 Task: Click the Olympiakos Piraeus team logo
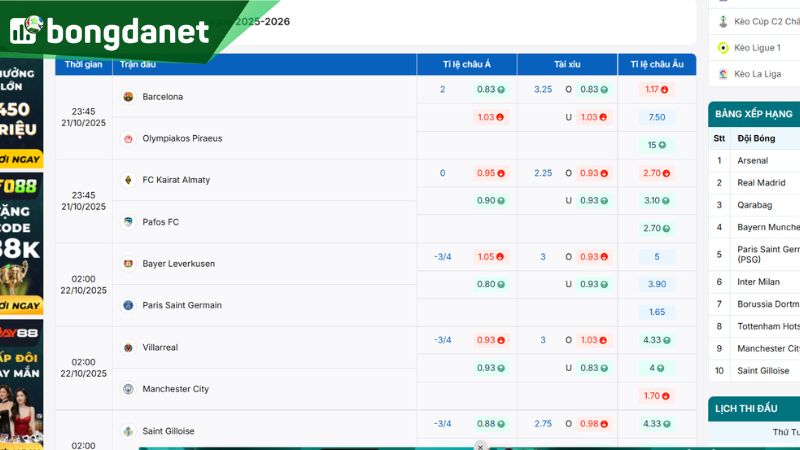coord(128,139)
